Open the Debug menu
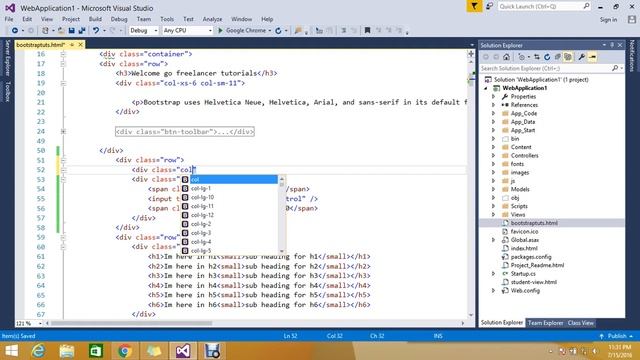 click(119, 19)
